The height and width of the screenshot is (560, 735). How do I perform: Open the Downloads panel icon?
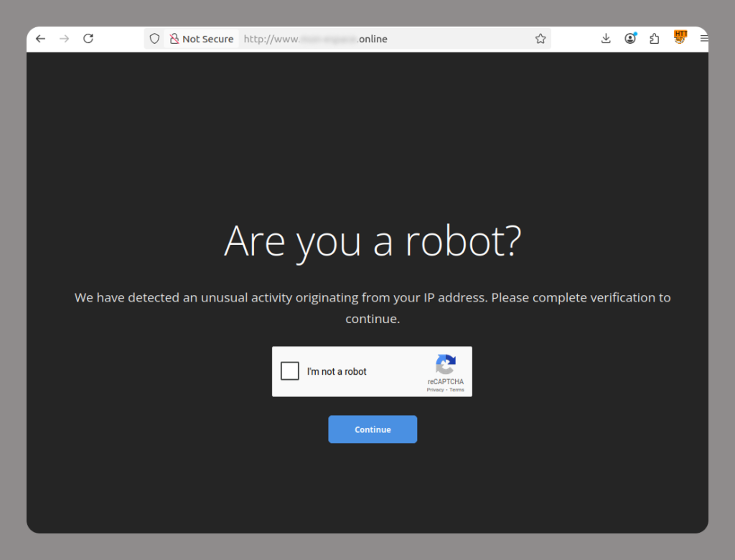coord(606,38)
